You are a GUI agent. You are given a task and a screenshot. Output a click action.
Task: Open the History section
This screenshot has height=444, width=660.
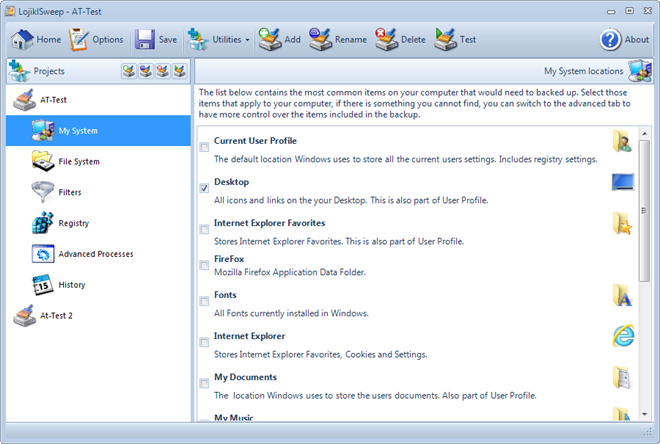(71, 285)
